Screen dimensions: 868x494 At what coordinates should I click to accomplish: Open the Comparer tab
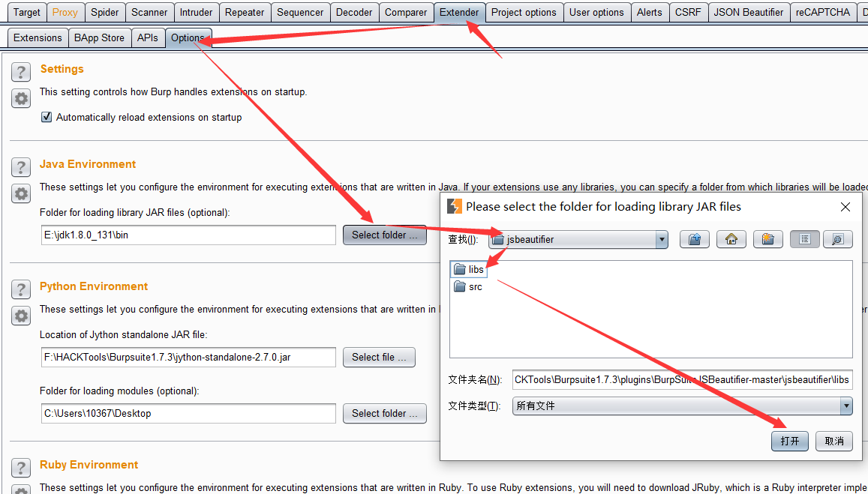tap(406, 12)
